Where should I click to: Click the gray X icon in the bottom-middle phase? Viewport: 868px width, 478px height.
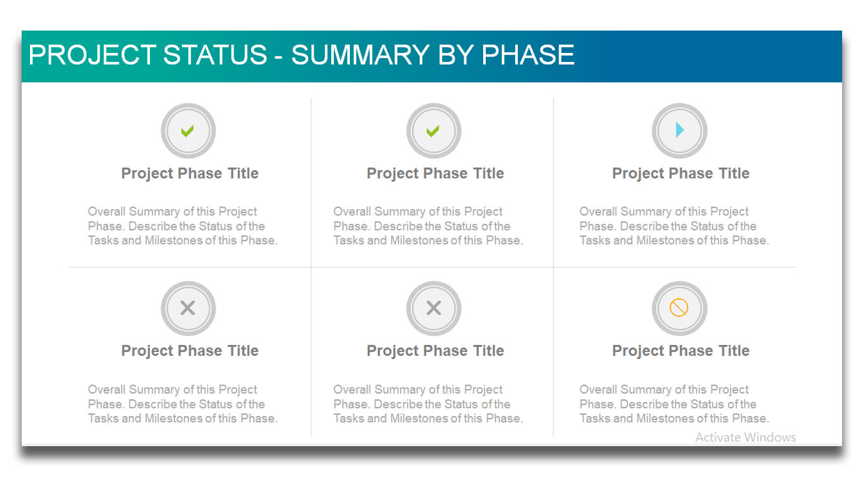434,309
